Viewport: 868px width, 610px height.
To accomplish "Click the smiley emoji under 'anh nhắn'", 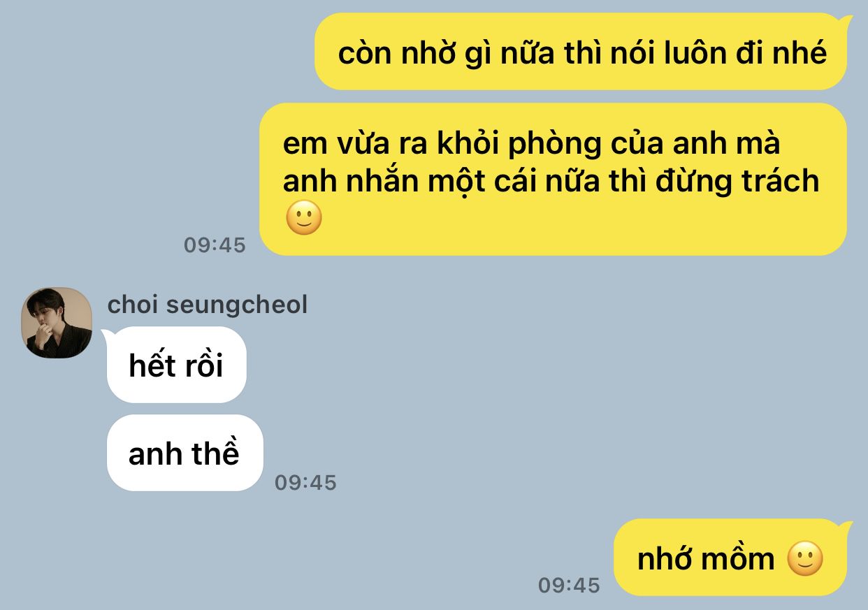I will coord(304,218).
